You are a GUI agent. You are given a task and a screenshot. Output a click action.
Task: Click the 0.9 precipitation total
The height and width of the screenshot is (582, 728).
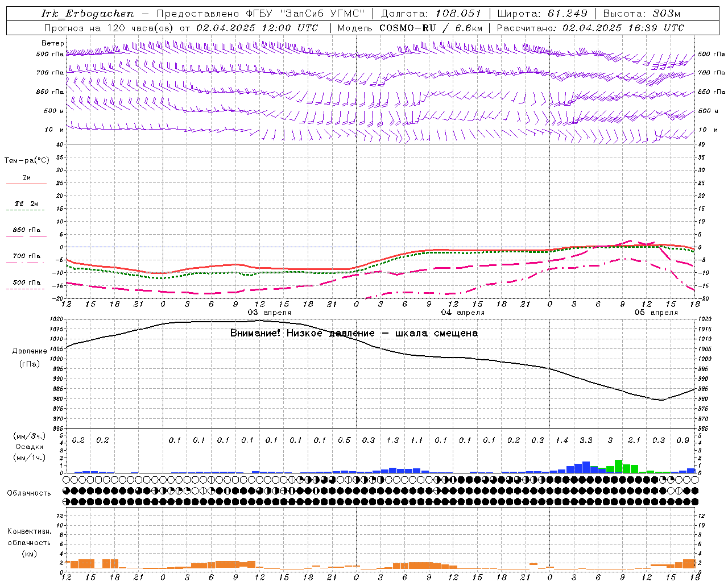coord(683,440)
